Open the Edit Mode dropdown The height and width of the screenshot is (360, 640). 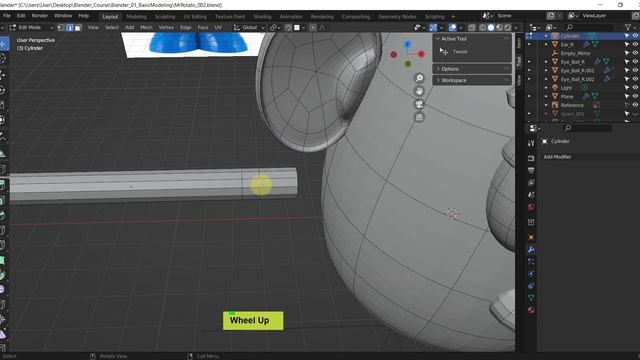coord(31,27)
